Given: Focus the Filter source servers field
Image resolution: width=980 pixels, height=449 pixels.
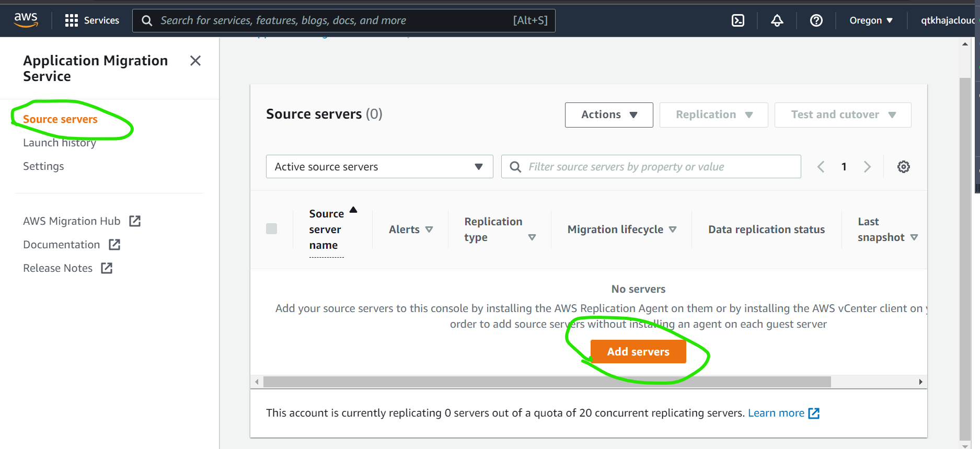Looking at the screenshot, I should 651,167.
